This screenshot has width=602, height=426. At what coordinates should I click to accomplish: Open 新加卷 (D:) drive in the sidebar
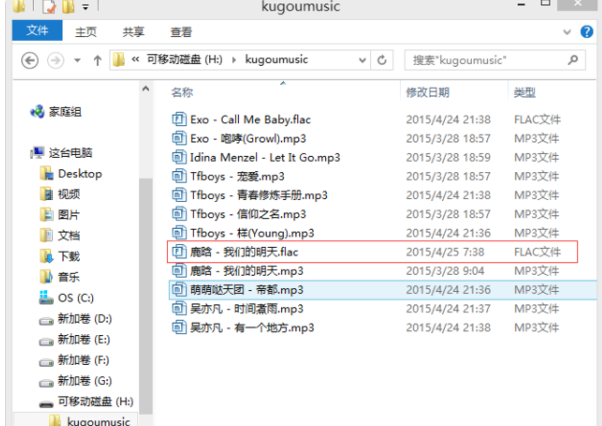point(84,319)
